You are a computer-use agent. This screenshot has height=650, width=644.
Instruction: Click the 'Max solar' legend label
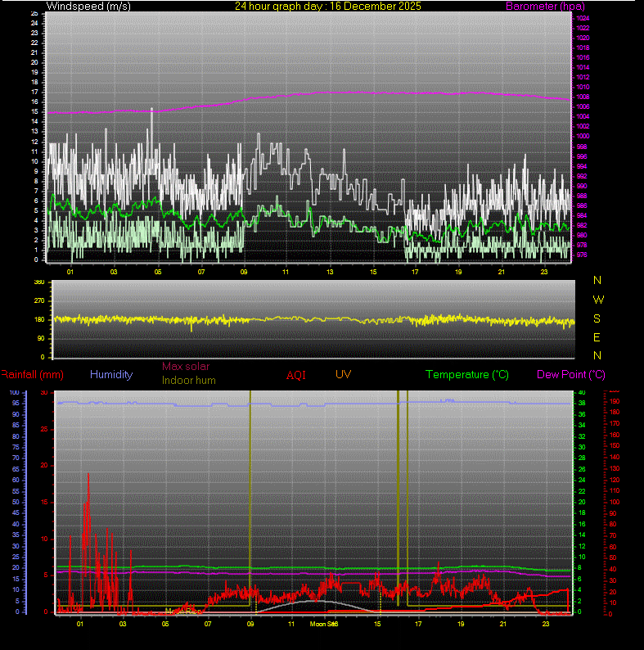[x=186, y=367]
